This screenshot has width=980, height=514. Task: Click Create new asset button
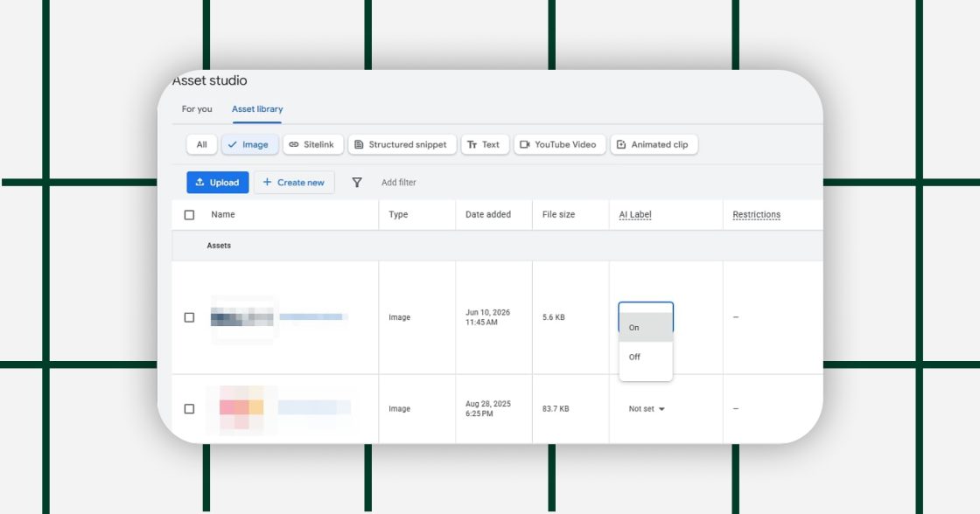pos(294,183)
